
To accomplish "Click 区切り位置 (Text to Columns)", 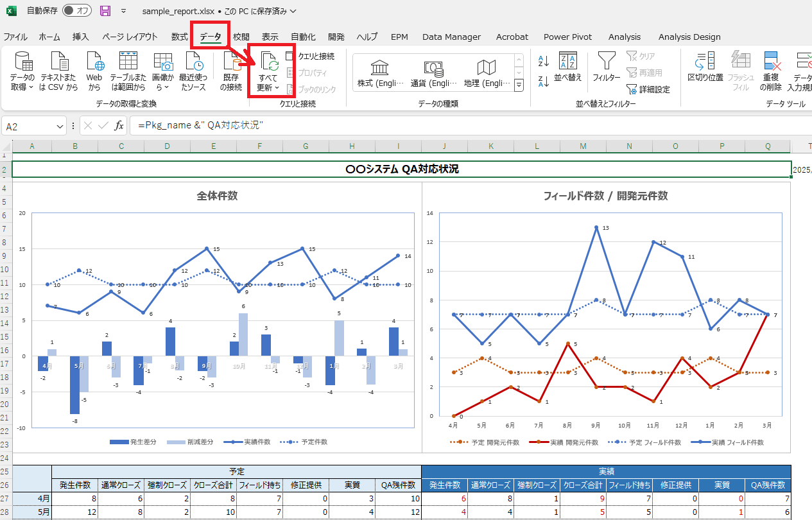I will coord(705,67).
